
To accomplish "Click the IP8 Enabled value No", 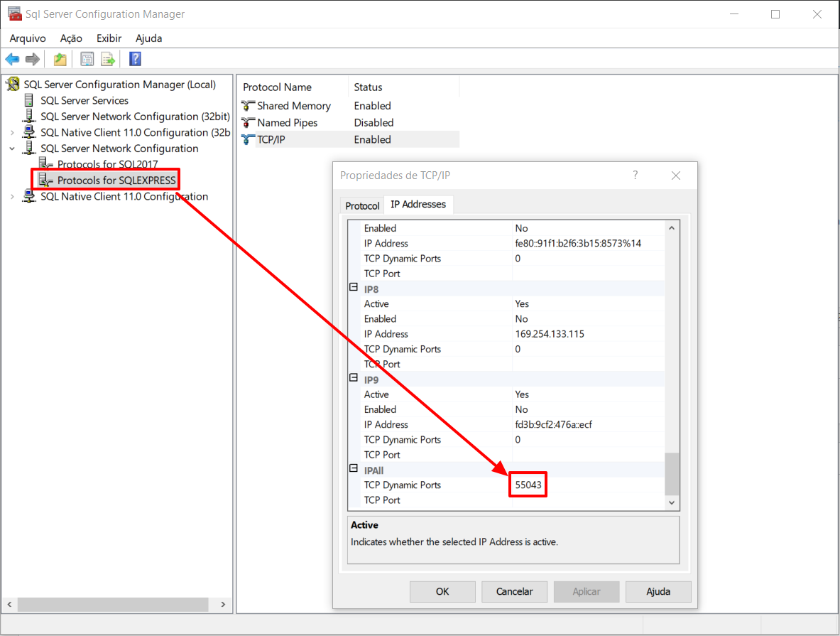I will [x=521, y=319].
